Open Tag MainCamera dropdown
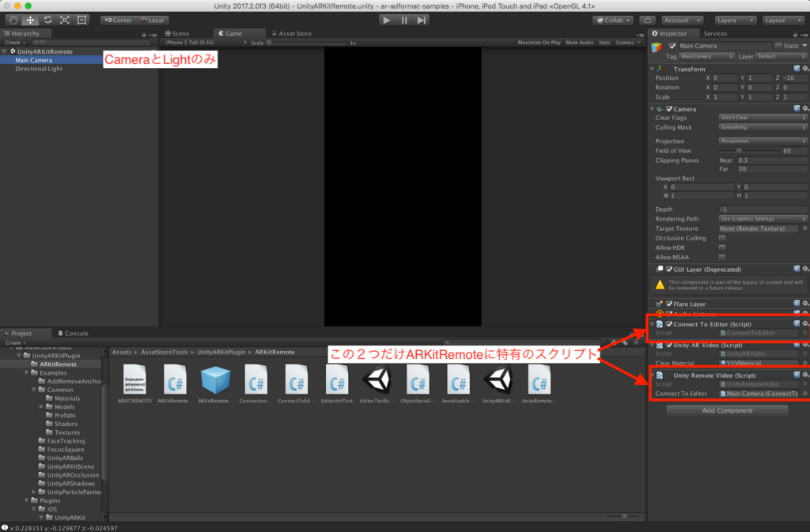 (706, 56)
